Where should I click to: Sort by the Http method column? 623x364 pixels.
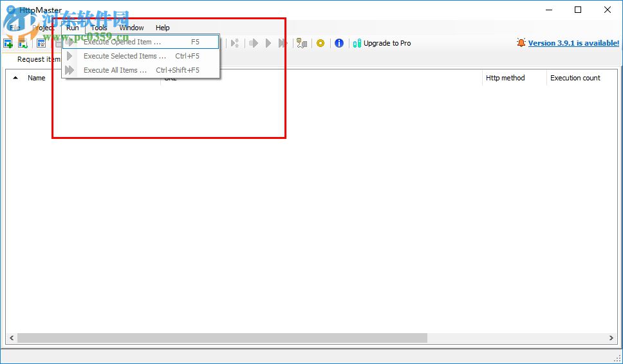pos(514,78)
